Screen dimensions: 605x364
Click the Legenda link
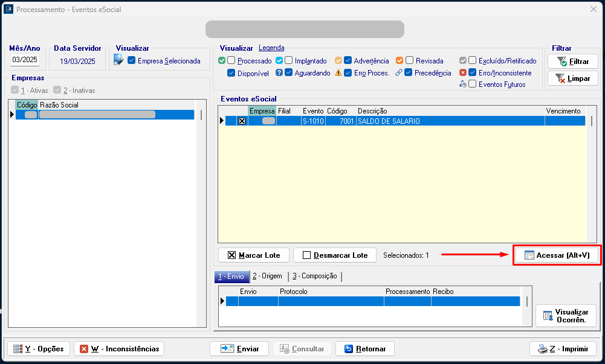271,48
